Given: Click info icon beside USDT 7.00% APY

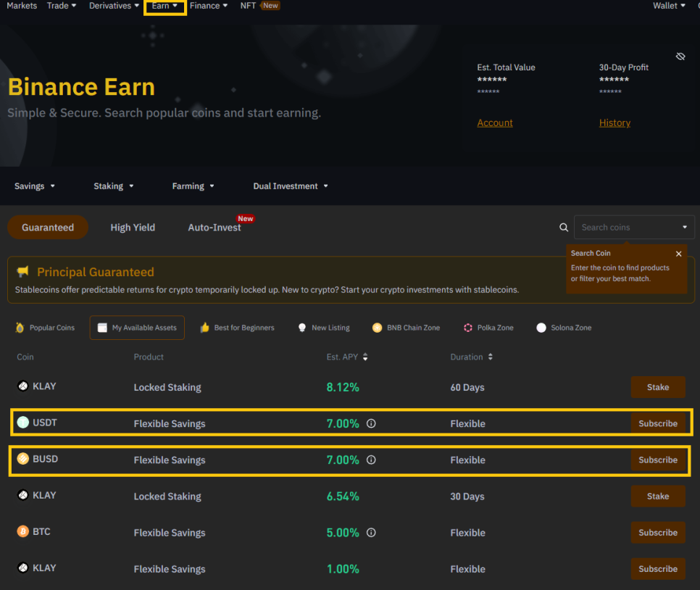Looking at the screenshot, I should coord(371,423).
